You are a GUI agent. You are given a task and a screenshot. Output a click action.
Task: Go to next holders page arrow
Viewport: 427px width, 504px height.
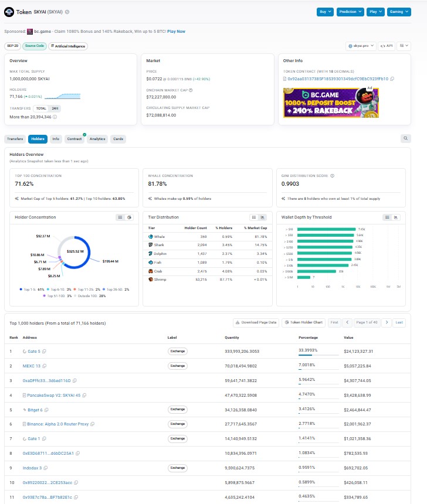point(387,322)
